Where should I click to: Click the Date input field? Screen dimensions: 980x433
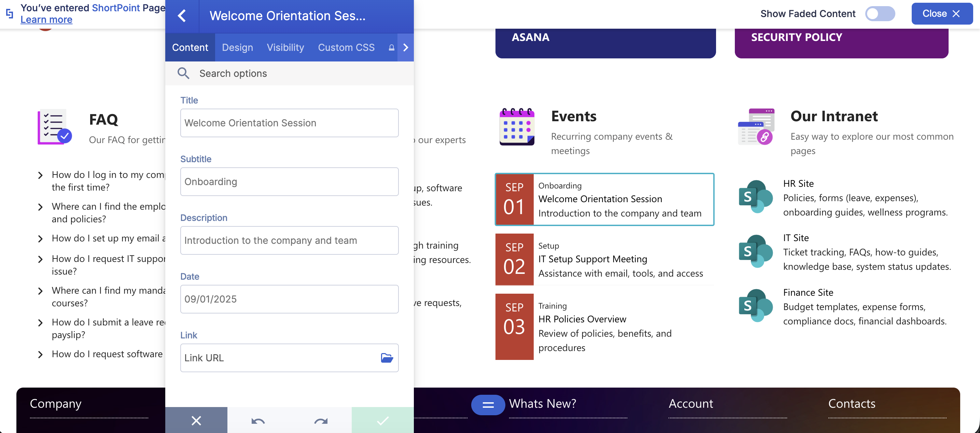coord(289,299)
